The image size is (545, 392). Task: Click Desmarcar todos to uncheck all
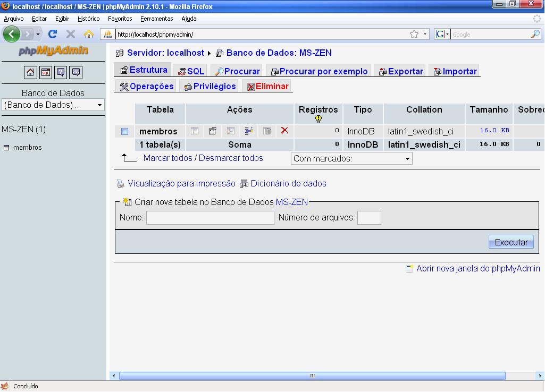click(230, 158)
